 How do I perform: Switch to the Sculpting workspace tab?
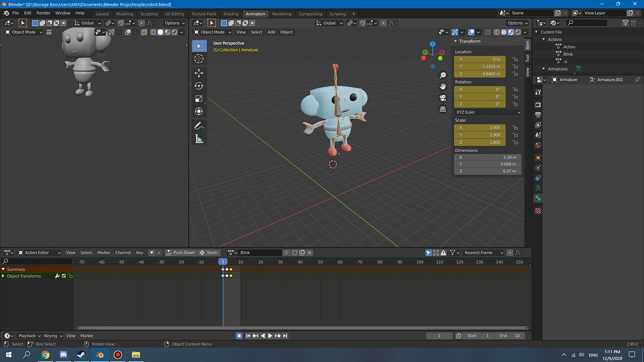(x=149, y=14)
